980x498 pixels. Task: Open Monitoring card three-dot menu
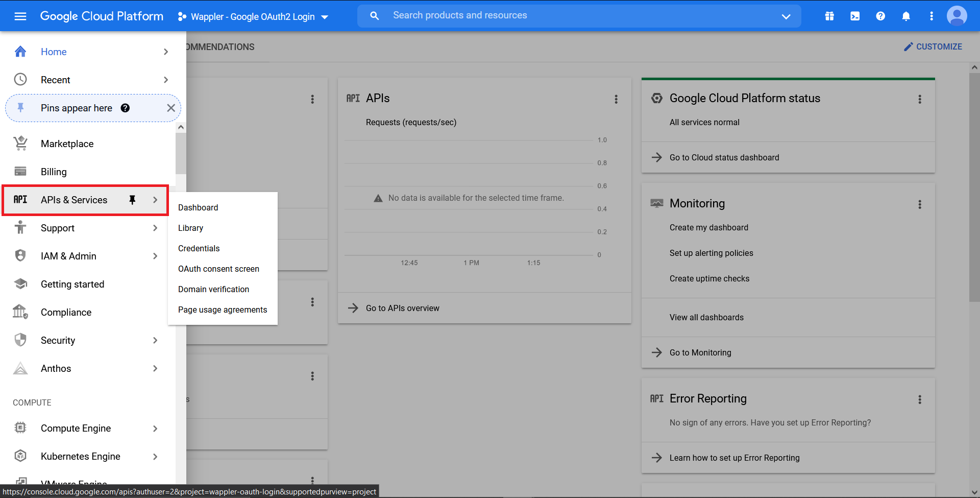click(920, 204)
